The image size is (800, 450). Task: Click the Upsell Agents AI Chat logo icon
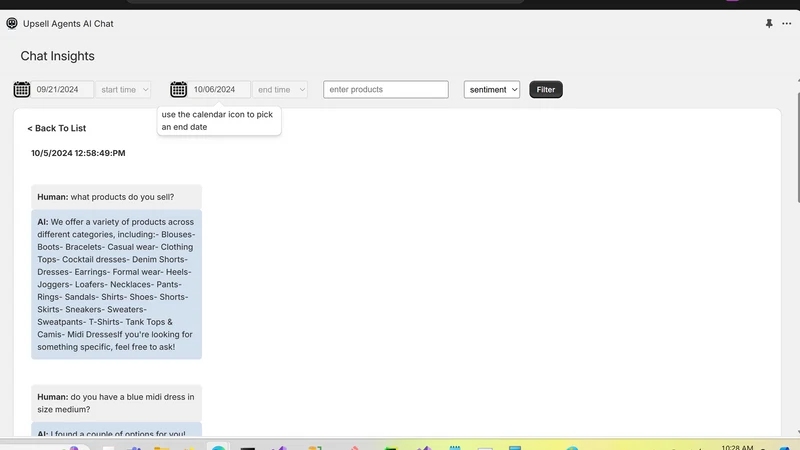12,23
